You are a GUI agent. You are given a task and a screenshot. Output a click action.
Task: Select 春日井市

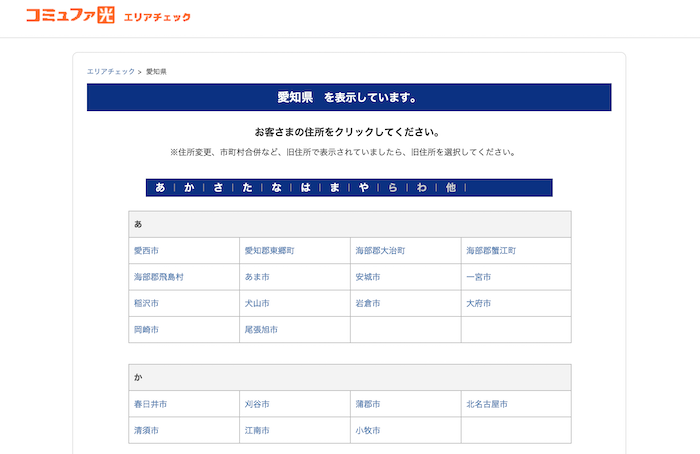pos(150,404)
